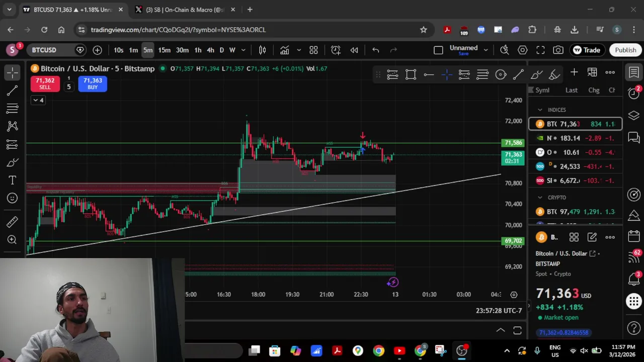
Task: Expand the time interval dropdown arrow
Action: click(244, 50)
